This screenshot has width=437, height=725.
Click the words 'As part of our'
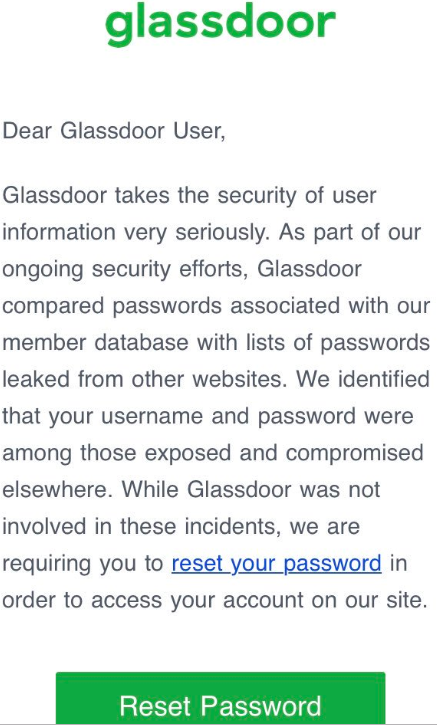coord(350,233)
